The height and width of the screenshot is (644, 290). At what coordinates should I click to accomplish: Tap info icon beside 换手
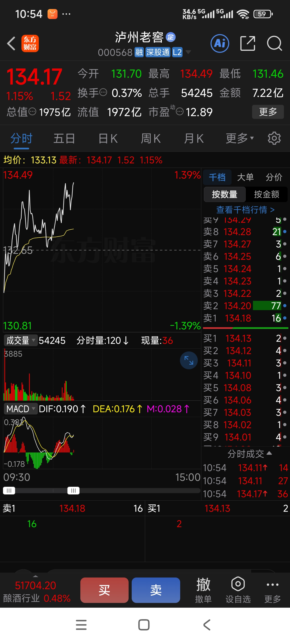pos(103,93)
